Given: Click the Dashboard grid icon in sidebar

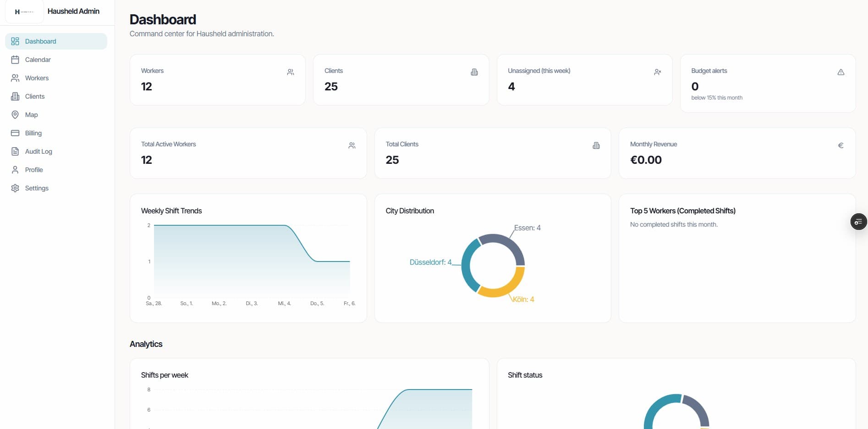Looking at the screenshot, I should [x=15, y=41].
